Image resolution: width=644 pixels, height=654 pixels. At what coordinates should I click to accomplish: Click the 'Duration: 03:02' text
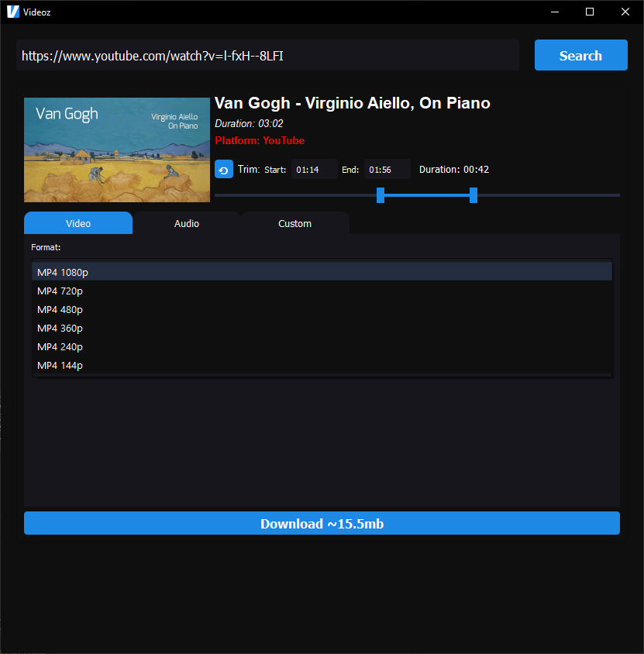249,123
